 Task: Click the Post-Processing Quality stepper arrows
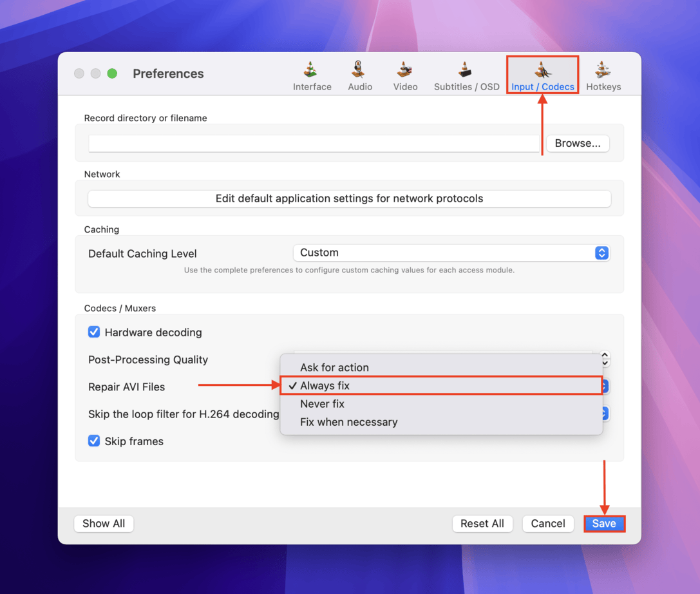tap(605, 359)
